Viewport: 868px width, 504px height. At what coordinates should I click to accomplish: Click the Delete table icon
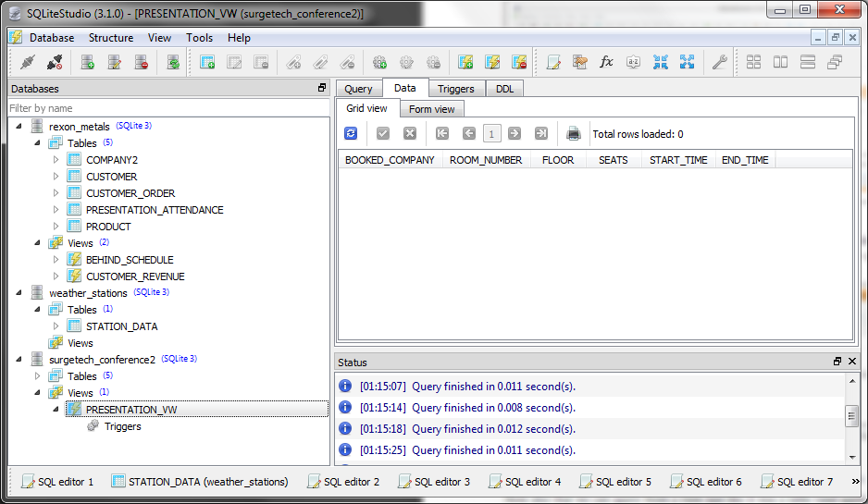[x=261, y=62]
